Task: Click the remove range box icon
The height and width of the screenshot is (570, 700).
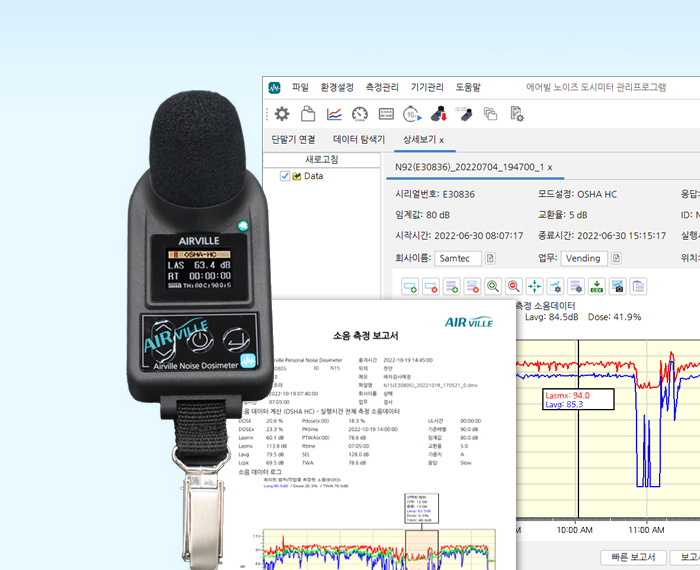Action: tap(431, 287)
